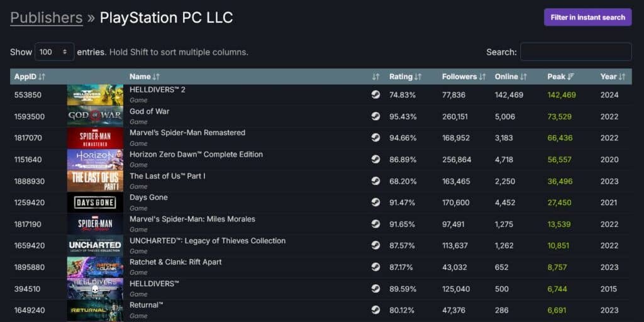Screen dimensions: 644x322
Task: Click the Horizon Zero Dawn Steam icon
Action: click(x=375, y=159)
